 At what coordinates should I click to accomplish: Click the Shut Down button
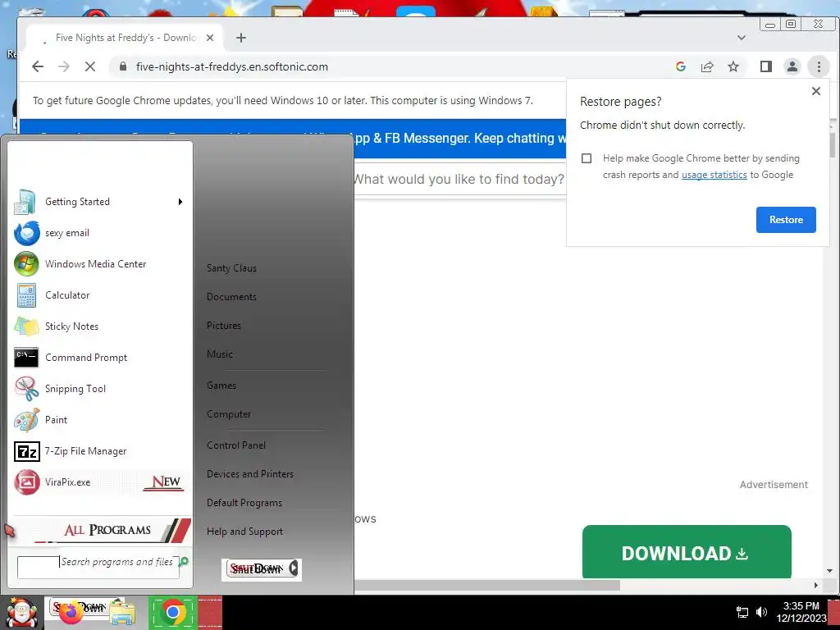[257, 569]
